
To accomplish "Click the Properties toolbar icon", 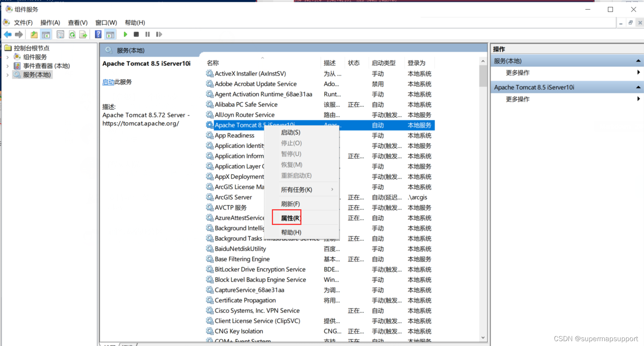I will click(60, 34).
